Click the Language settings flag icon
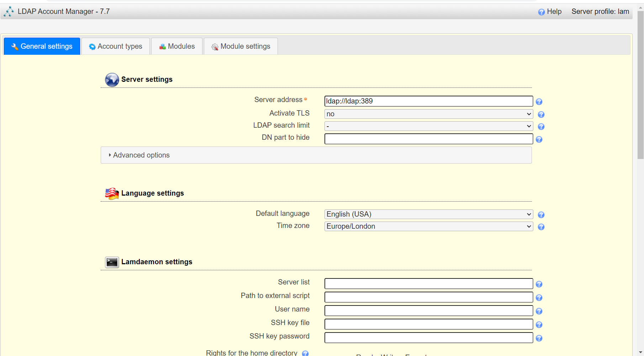 point(112,193)
